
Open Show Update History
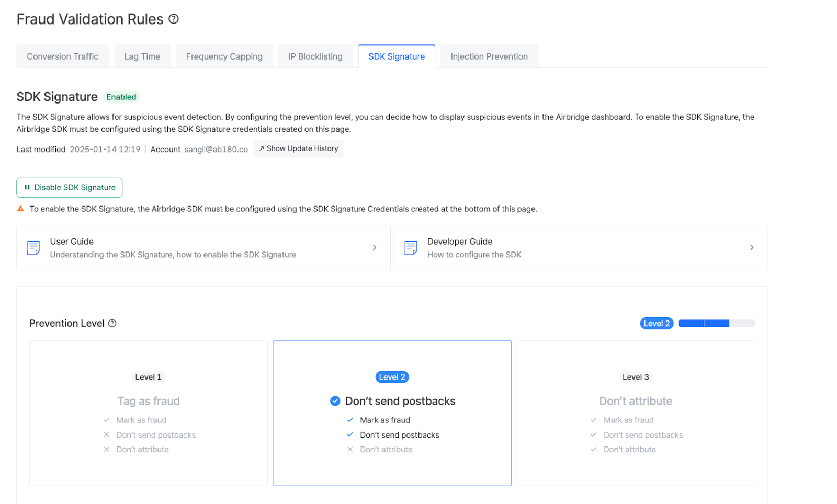pyautogui.click(x=298, y=148)
